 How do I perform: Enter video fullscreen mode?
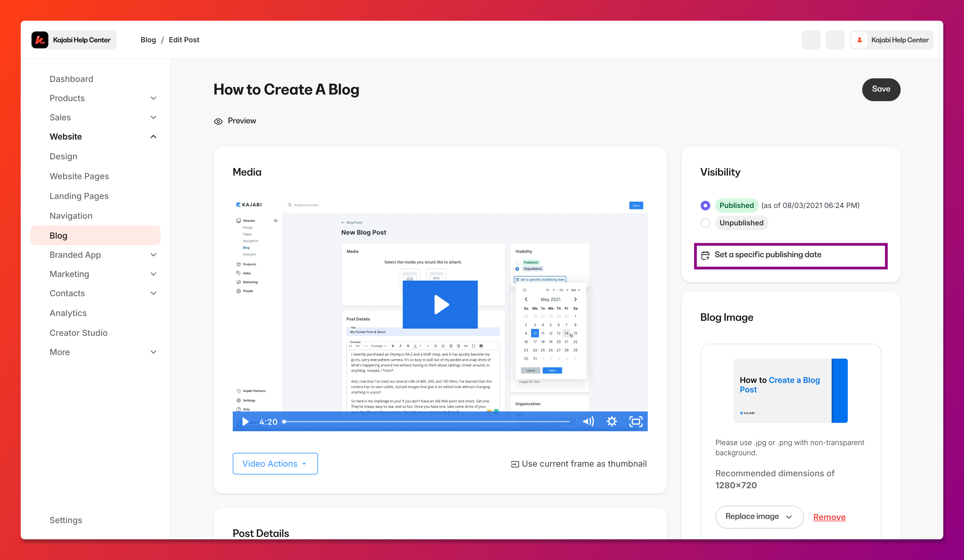[x=636, y=421]
